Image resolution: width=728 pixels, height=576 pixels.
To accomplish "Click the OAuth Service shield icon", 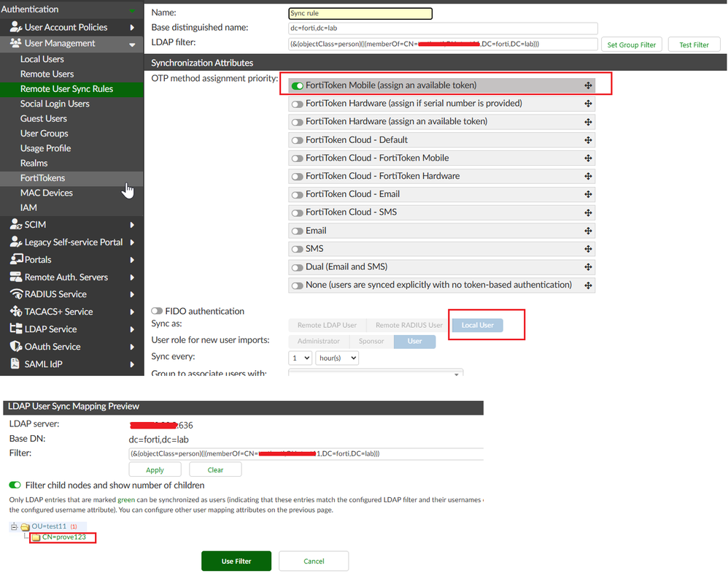I will [16, 347].
